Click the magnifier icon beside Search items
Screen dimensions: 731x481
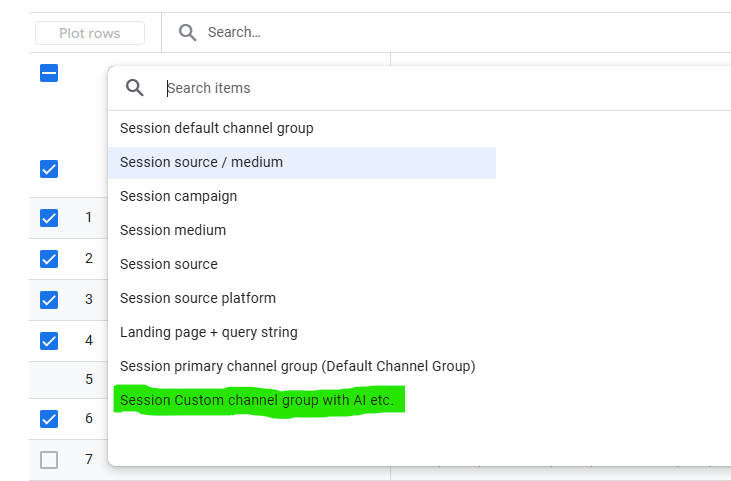point(135,88)
